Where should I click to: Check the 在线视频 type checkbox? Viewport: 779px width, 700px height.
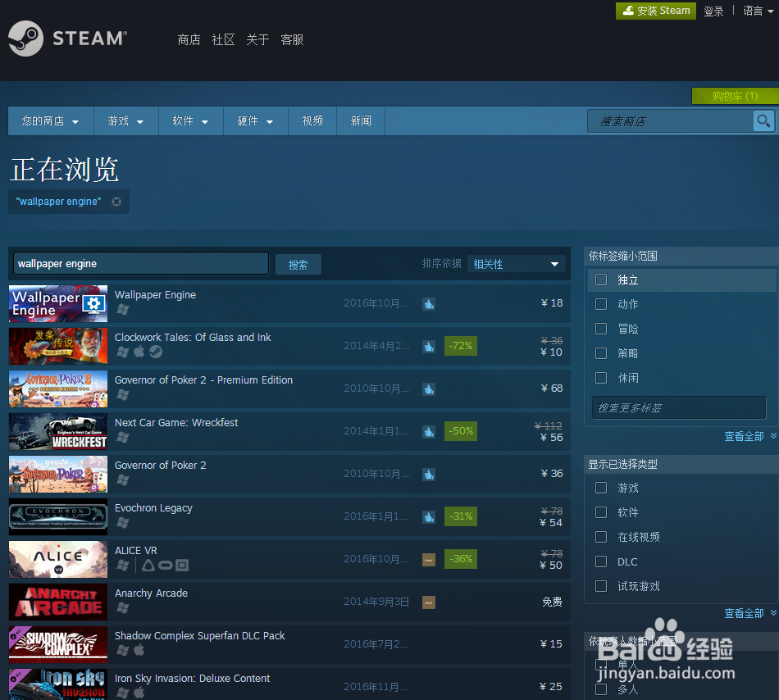[601, 537]
